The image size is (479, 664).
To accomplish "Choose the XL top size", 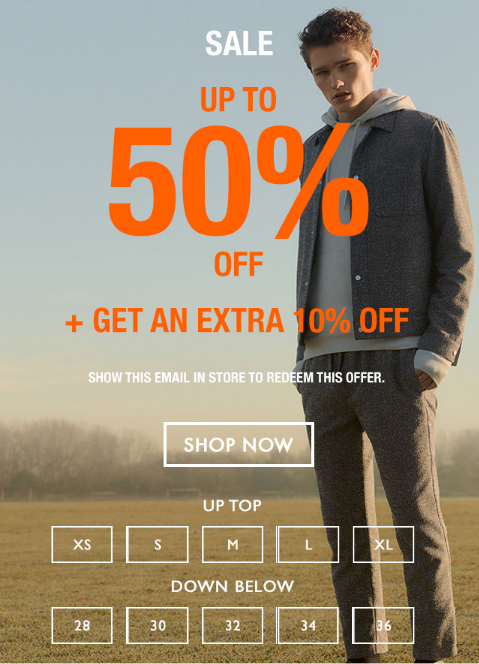I will pyautogui.click(x=383, y=544).
